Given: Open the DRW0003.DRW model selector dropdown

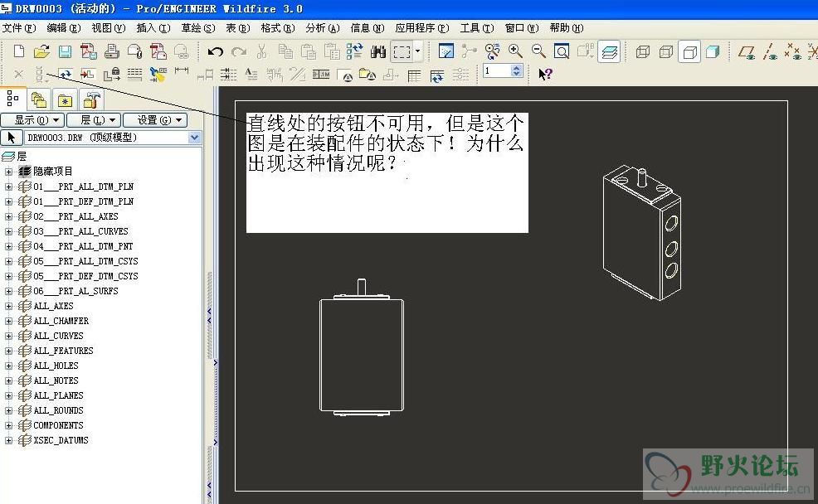Looking at the screenshot, I should click(x=195, y=138).
